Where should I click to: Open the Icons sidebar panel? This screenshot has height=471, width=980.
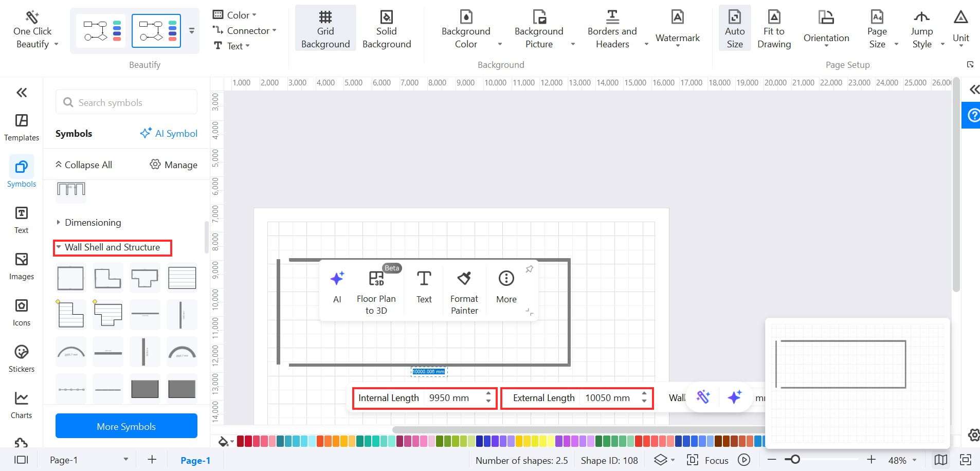pyautogui.click(x=22, y=313)
